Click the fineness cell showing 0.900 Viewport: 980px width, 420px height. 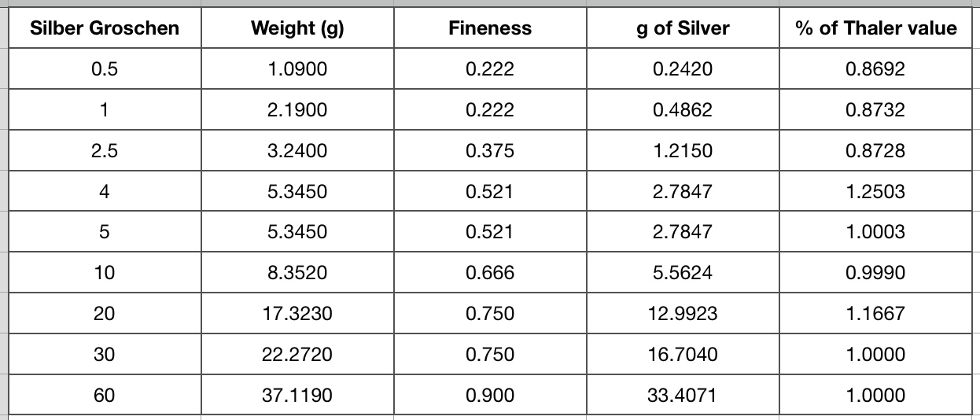pyautogui.click(x=490, y=395)
